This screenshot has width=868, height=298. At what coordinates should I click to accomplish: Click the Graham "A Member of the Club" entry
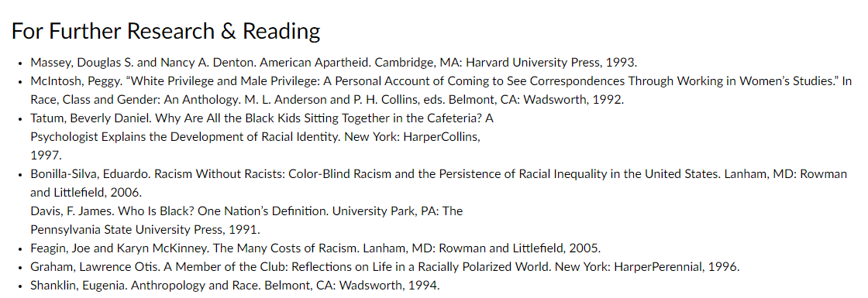pyautogui.click(x=384, y=267)
